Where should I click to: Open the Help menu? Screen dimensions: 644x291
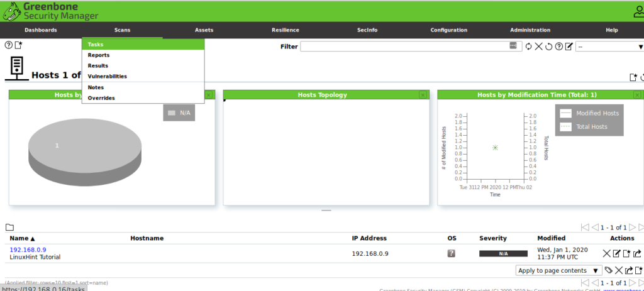611,30
